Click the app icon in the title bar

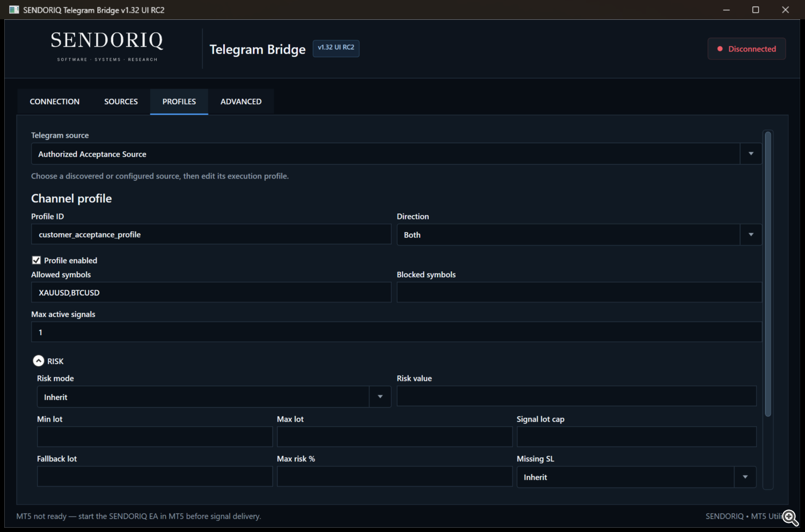pos(14,10)
